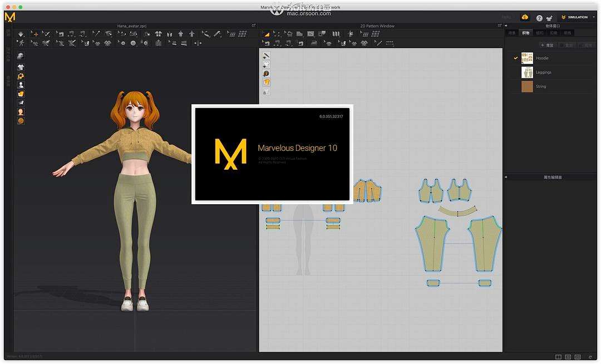The width and height of the screenshot is (601, 364).
Task: Click the circular button icon in the 3D second row
Action: tap(132, 43)
